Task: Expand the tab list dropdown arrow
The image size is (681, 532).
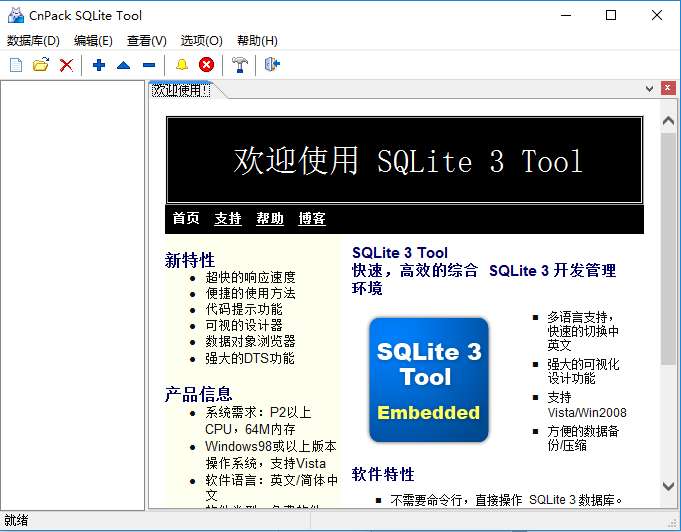Action: pyautogui.click(x=649, y=89)
